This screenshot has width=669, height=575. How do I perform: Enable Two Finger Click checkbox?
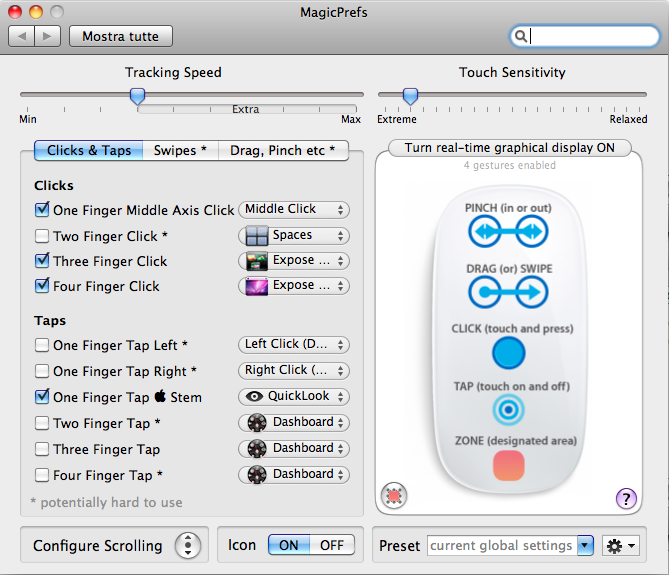pos(42,236)
